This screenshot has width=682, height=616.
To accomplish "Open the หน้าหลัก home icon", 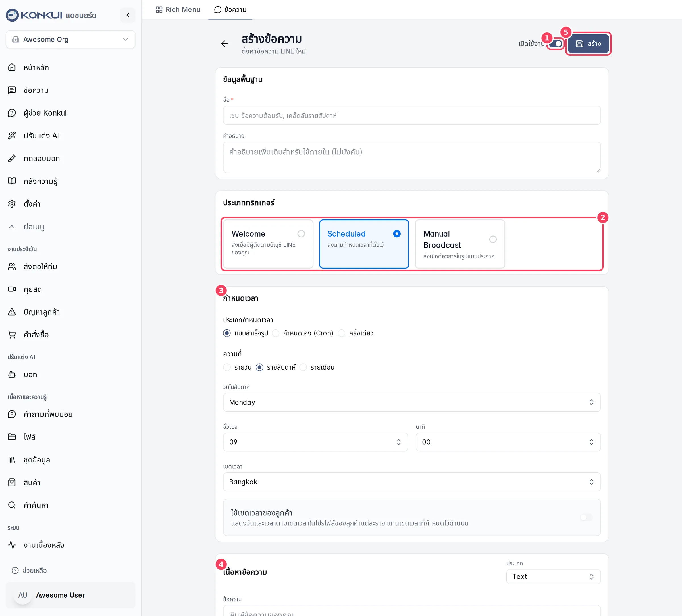I will tap(12, 67).
